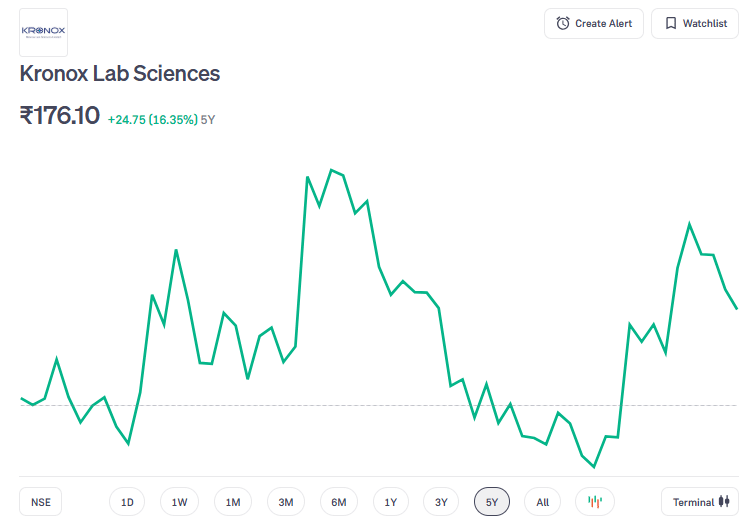Click the Kronox company logo
The image size is (754, 527).
pos(43,32)
